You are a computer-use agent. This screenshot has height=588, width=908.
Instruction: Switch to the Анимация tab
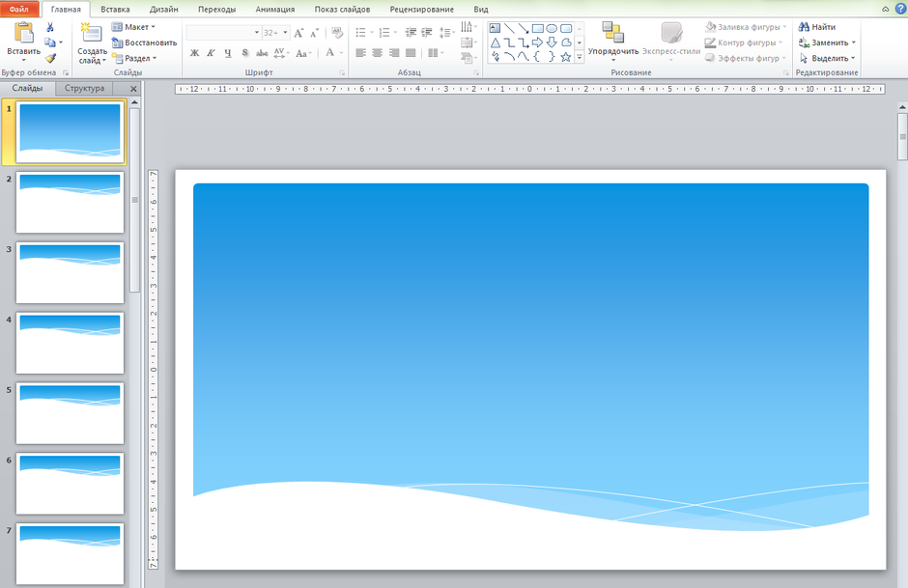pyautogui.click(x=275, y=10)
